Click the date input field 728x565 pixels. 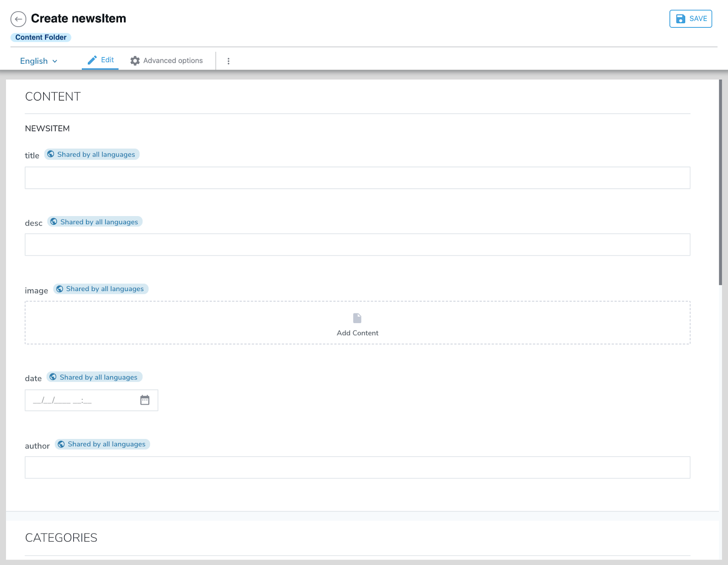point(91,400)
